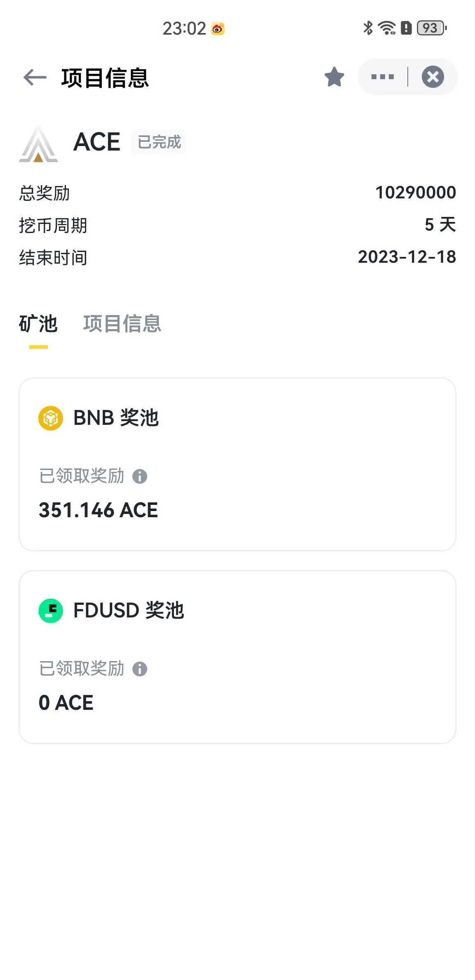Image resolution: width=475 pixels, height=980 pixels.
Task: Tap the Weibo notification icon in status bar
Action: click(x=218, y=28)
